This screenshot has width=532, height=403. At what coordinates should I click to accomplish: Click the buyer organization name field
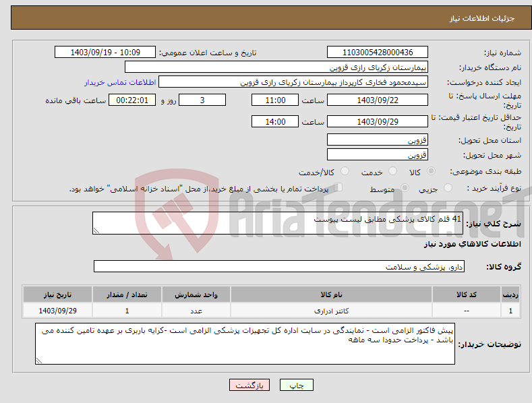(276, 67)
